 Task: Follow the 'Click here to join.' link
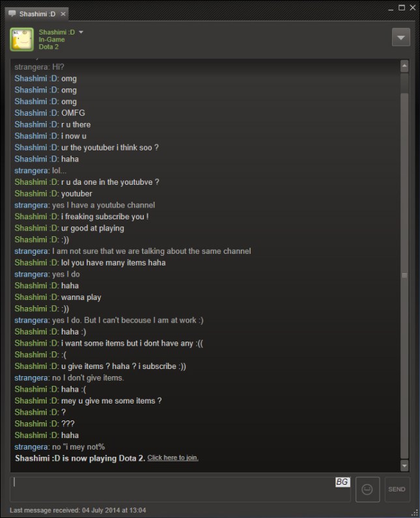pos(173,457)
